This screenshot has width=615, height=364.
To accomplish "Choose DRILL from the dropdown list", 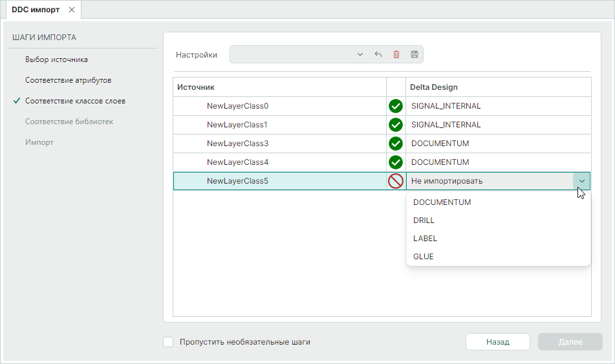I will coord(424,220).
